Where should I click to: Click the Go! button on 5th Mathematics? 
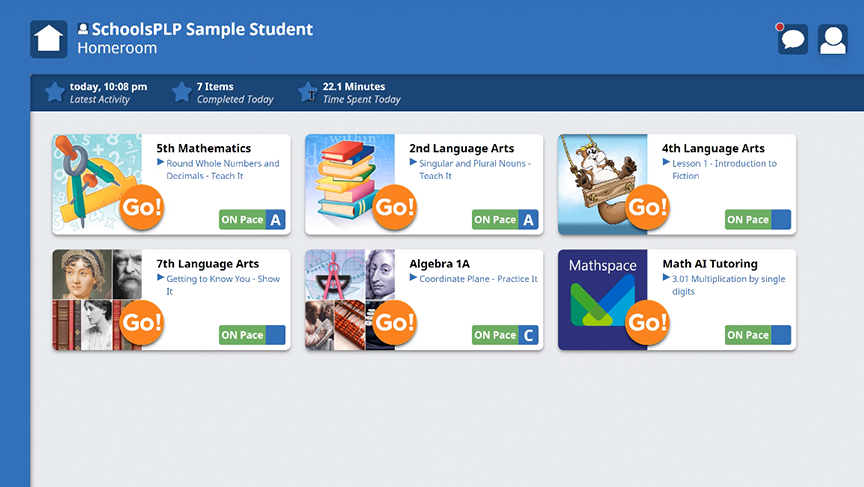141,208
